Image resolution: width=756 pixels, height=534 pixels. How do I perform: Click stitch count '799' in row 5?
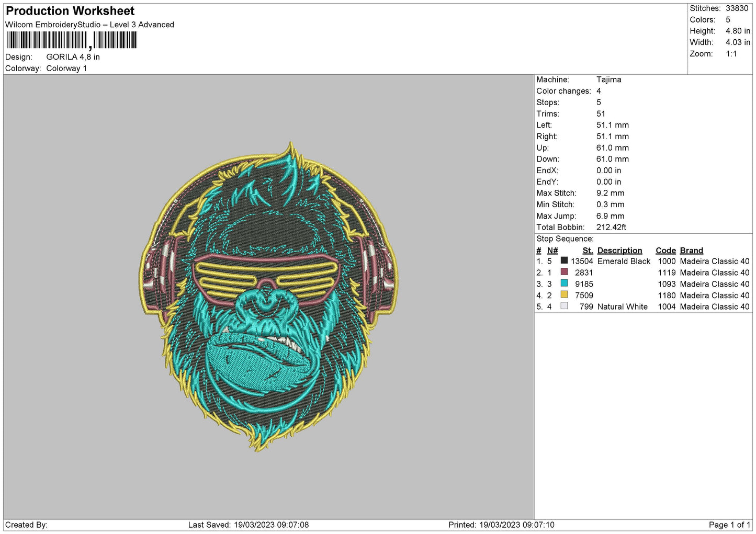(586, 307)
